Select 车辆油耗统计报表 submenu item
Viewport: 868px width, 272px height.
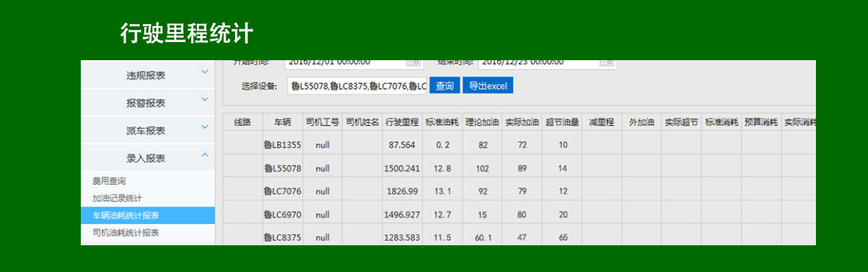[x=148, y=216]
